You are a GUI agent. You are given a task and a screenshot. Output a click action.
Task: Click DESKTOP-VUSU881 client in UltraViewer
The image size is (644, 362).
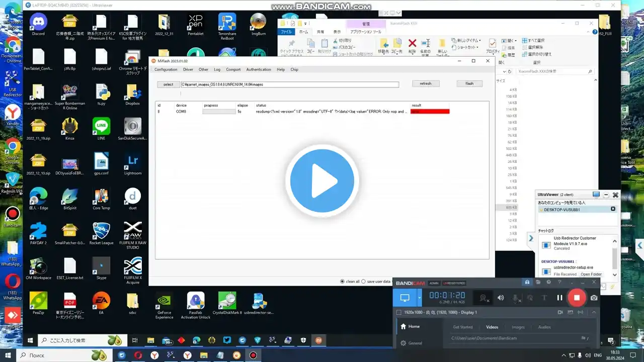tap(577, 209)
